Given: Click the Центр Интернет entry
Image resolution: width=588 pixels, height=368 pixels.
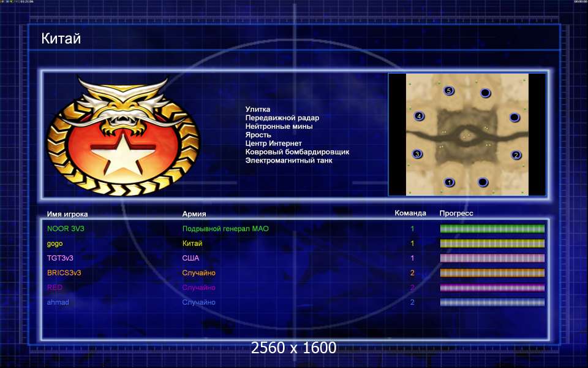Looking at the screenshot, I should [273, 144].
